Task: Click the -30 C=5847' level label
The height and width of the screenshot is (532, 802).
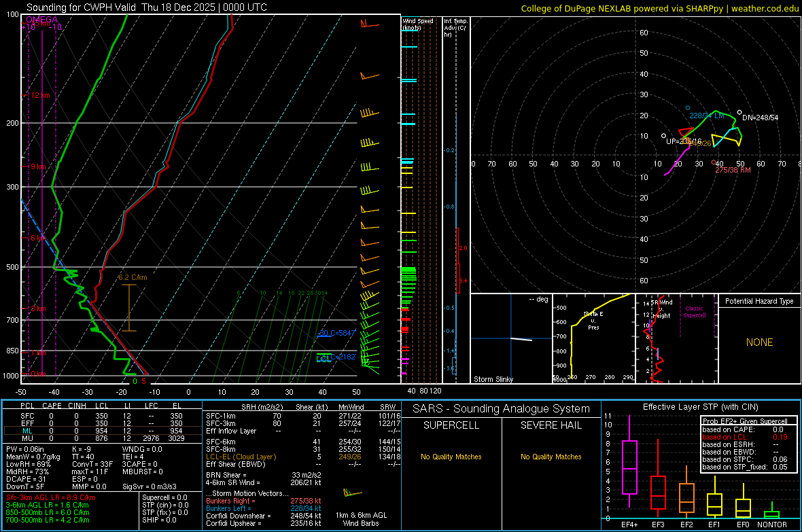Action: pyautogui.click(x=336, y=333)
